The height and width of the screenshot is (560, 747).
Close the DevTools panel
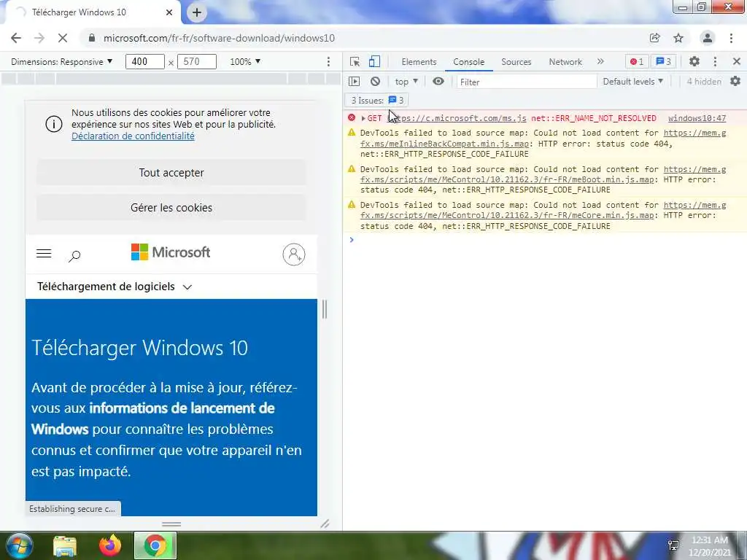[x=737, y=61]
